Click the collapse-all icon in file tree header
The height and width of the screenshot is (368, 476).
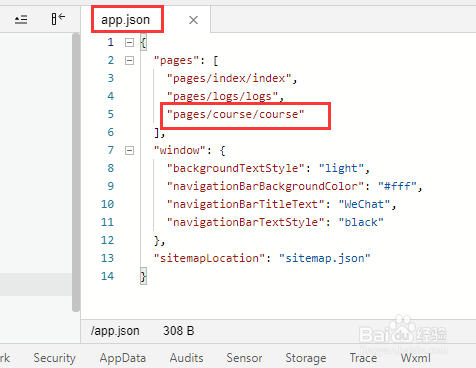point(21,20)
